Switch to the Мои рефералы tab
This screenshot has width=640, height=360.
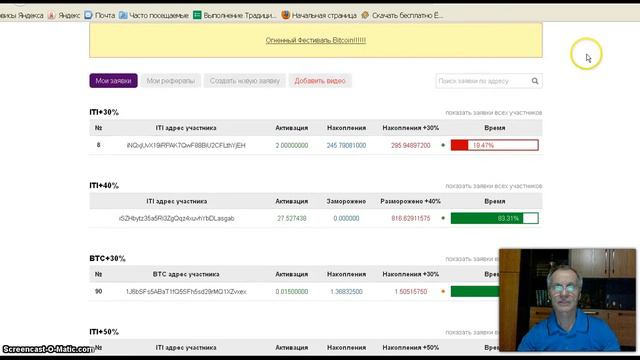pos(171,81)
